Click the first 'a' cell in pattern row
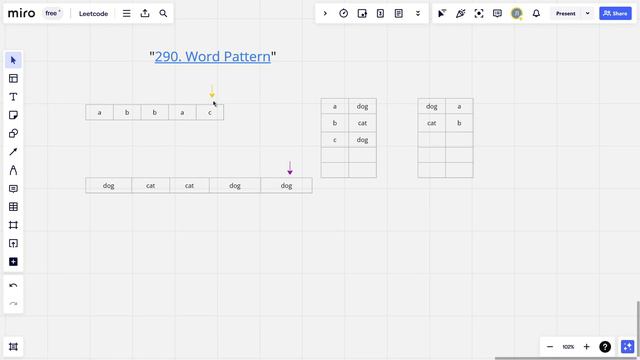 click(100, 112)
